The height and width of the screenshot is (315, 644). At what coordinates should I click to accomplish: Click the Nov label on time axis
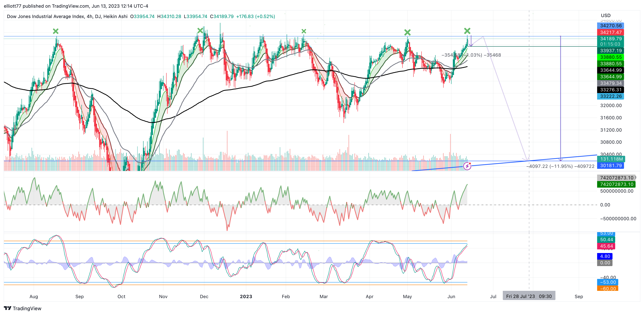[x=163, y=297]
